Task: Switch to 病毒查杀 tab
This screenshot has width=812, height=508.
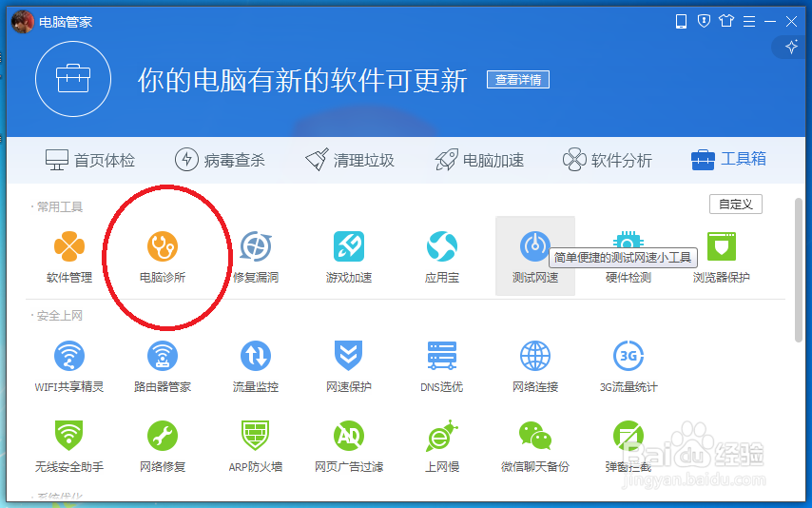Action: point(220,160)
